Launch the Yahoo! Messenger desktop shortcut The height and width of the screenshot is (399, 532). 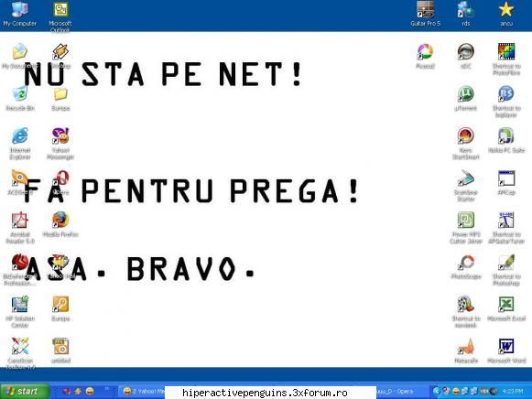tap(60, 143)
